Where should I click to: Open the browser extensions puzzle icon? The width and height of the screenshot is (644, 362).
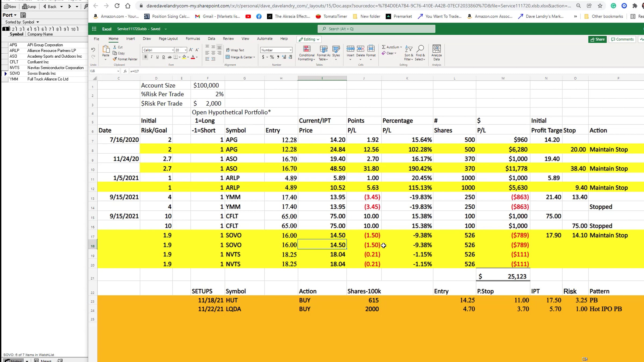[635, 6]
